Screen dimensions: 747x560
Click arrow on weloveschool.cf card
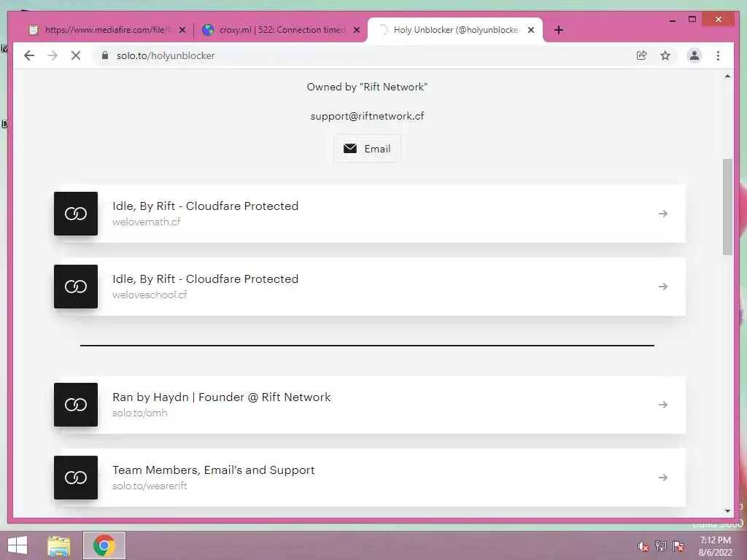point(662,287)
